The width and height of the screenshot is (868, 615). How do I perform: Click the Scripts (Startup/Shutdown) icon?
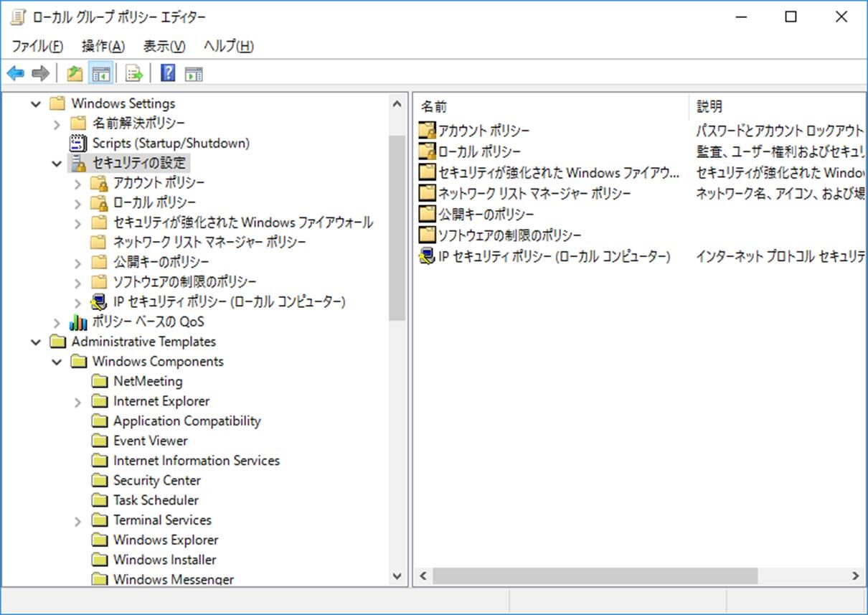coord(76,143)
